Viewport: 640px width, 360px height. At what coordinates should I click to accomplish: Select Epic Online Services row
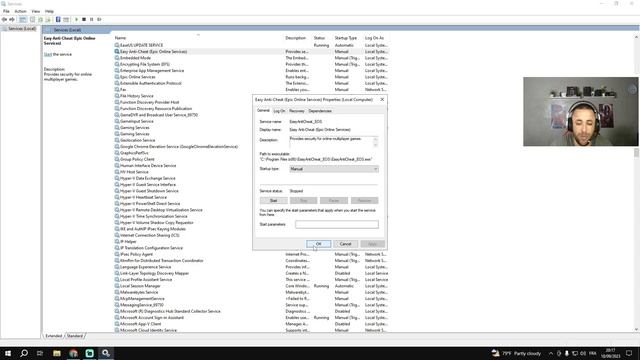coord(251,77)
